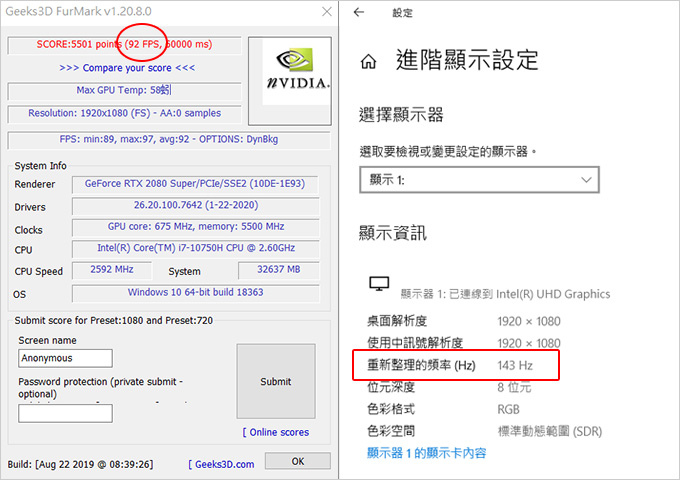Select the Intel Core i7-10750H CPU value
The image size is (680, 480).
click(196, 248)
